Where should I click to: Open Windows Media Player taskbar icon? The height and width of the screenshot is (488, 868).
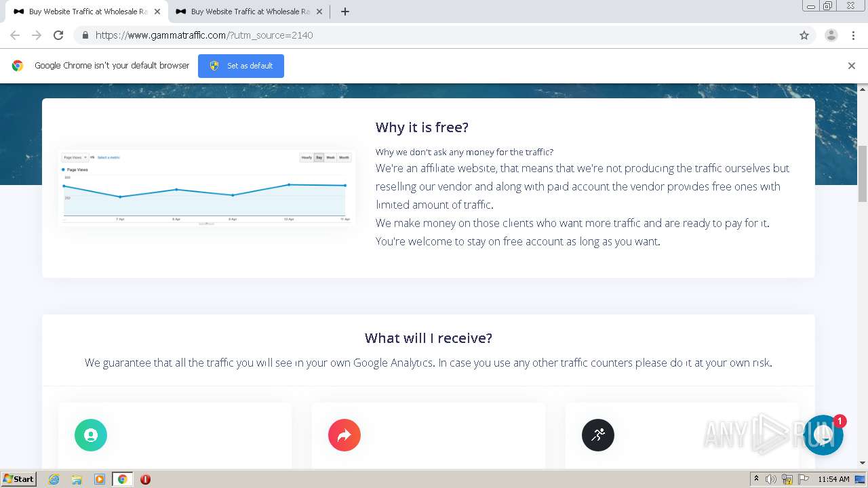click(x=100, y=479)
